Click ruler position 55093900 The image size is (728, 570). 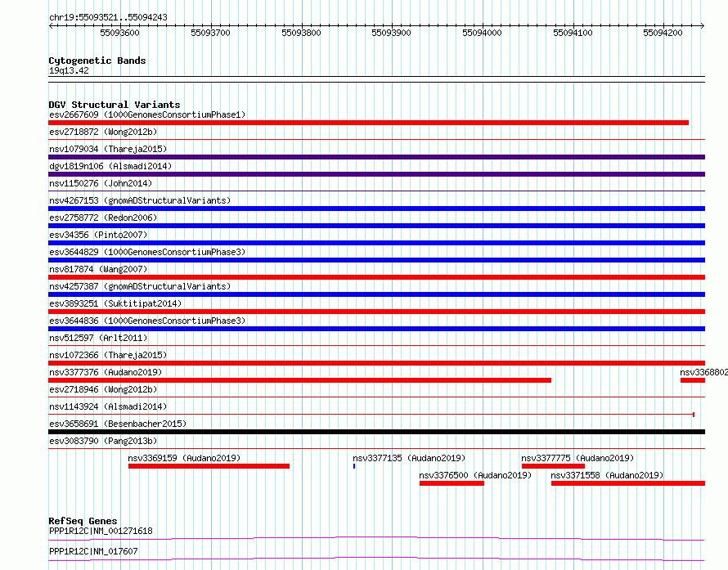pyautogui.click(x=391, y=33)
